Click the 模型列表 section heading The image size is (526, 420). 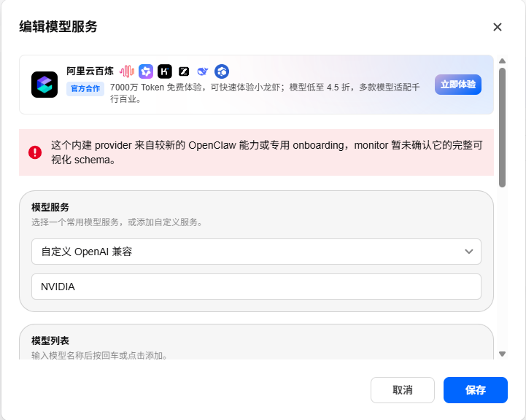pos(50,341)
